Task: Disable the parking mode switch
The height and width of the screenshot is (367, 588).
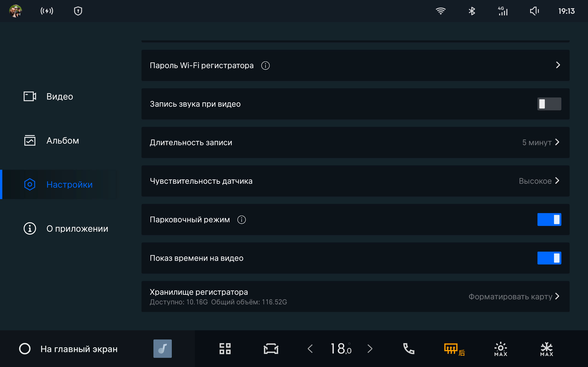Action: 549,220
